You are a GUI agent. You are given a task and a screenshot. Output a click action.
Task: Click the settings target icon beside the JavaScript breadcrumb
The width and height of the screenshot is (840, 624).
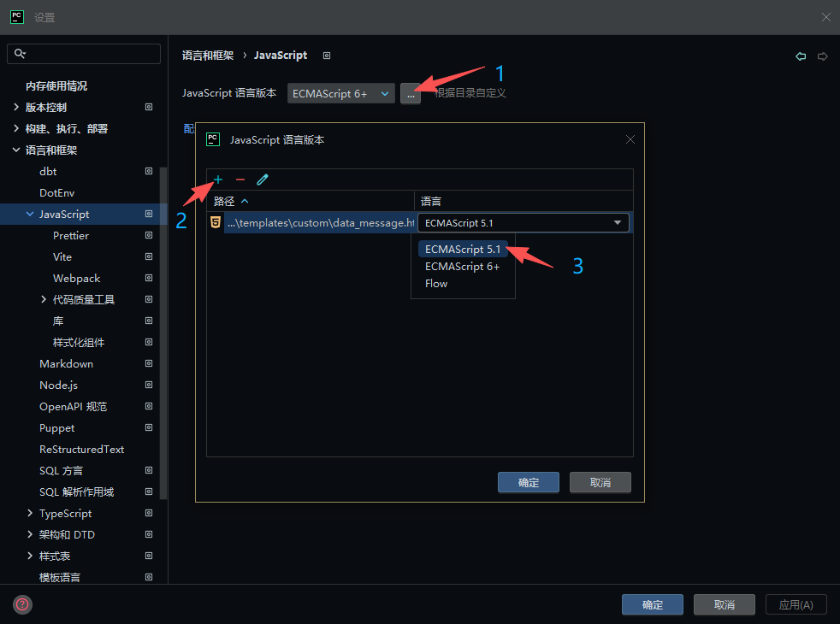326,55
